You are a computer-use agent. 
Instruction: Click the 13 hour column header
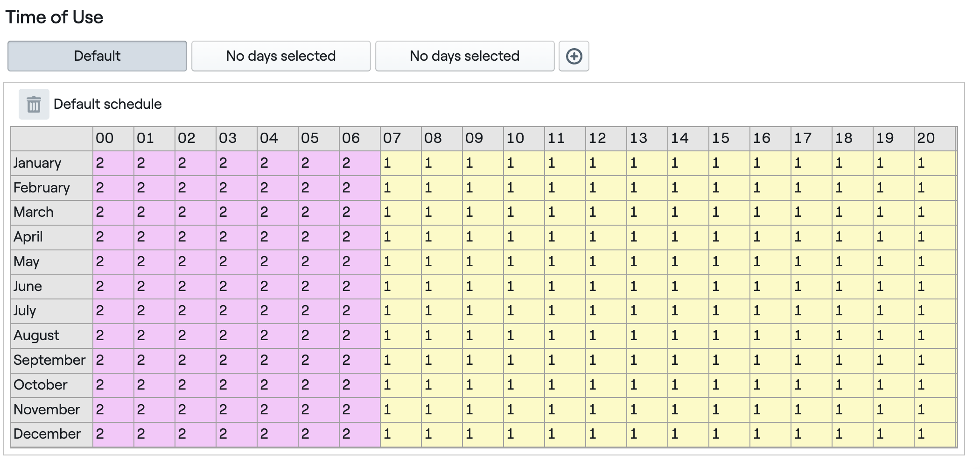click(x=647, y=138)
